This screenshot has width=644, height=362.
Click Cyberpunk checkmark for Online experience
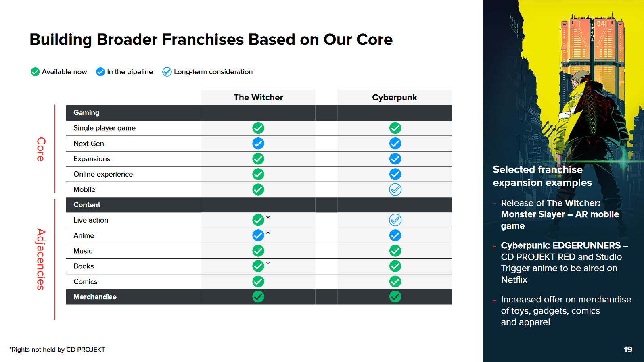(395, 174)
